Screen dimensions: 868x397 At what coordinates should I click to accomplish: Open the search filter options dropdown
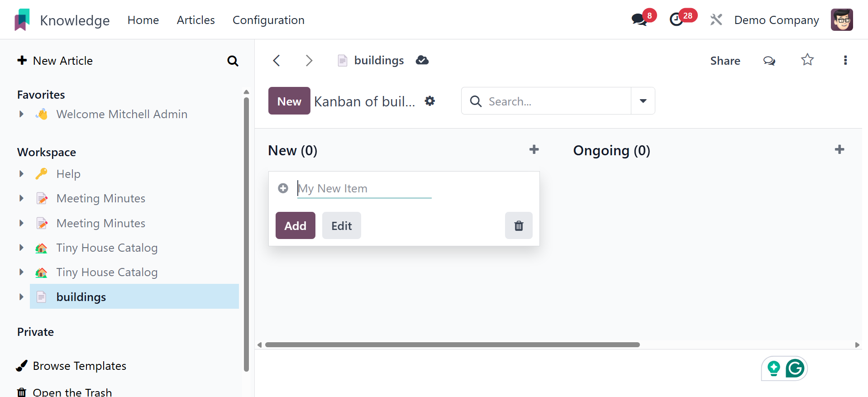(643, 101)
